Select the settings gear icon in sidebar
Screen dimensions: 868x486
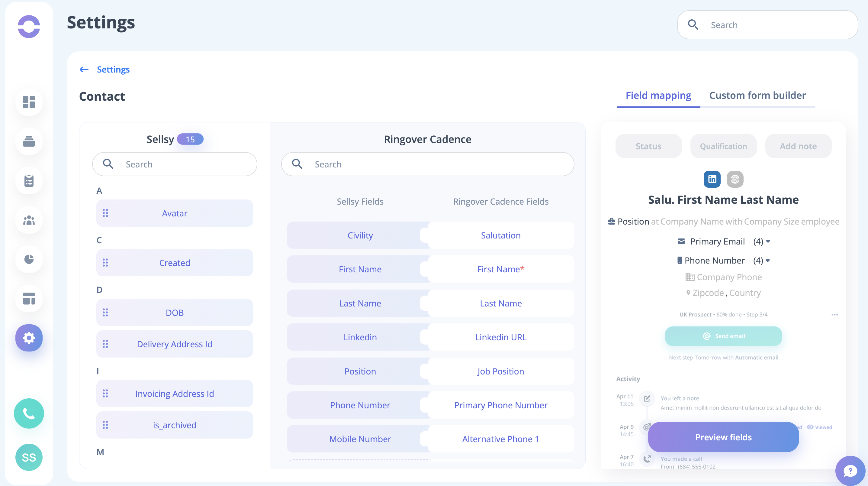click(x=29, y=338)
